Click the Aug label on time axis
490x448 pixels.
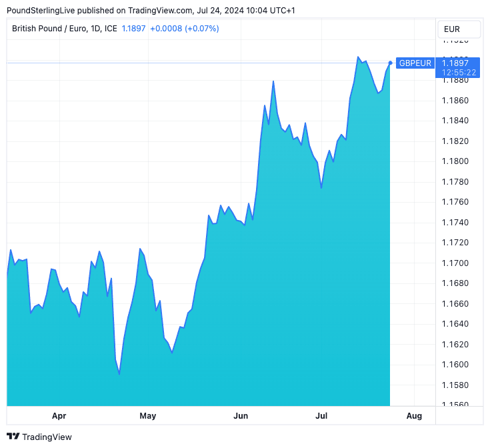click(414, 416)
